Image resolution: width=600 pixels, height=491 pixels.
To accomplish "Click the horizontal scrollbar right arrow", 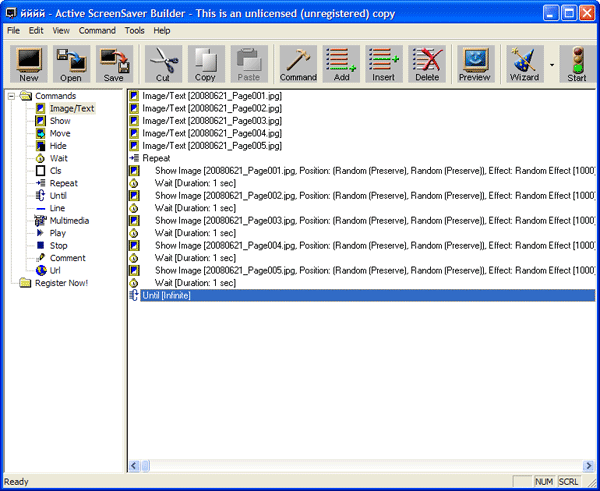I will pos(589,466).
